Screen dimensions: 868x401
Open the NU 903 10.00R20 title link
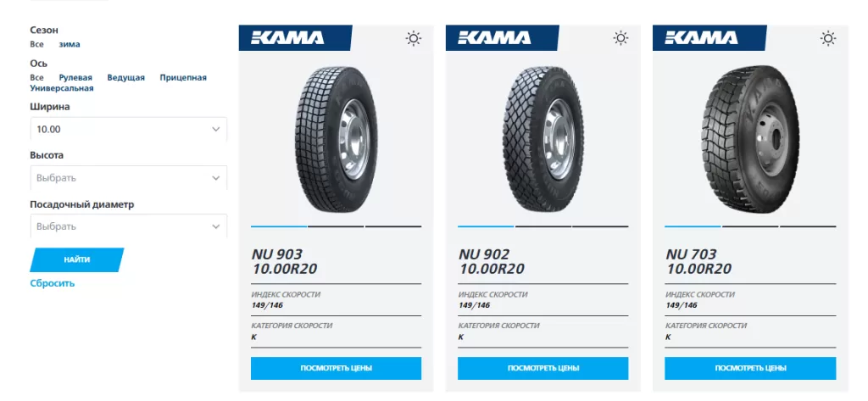point(284,261)
